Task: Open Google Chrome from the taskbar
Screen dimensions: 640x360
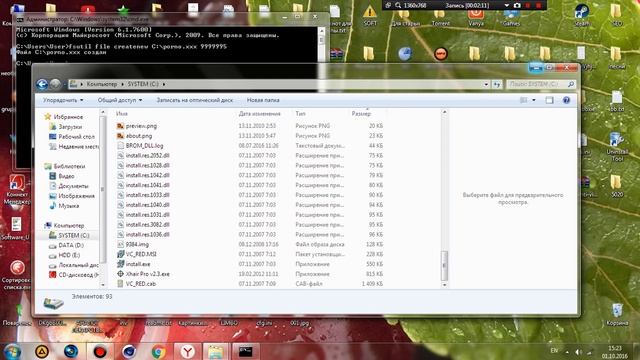Action: 158,351
